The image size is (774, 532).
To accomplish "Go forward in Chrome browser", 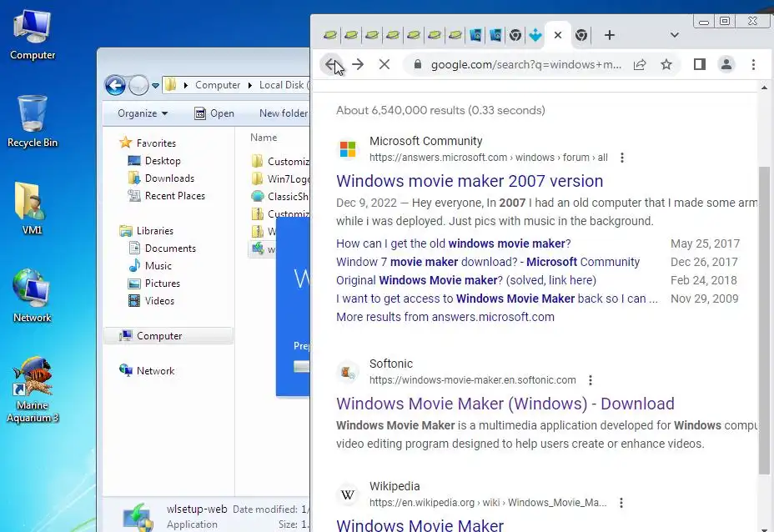I will pos(358,65).
